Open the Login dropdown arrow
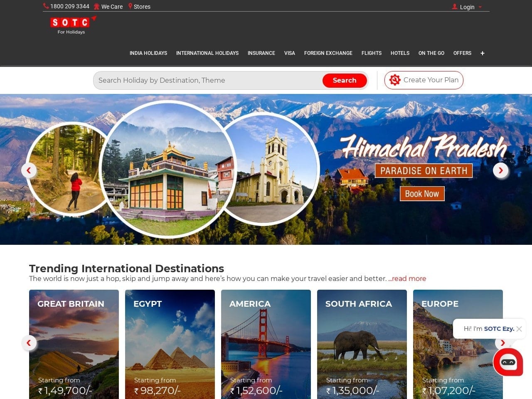532x399 pixels. [480, 7]
